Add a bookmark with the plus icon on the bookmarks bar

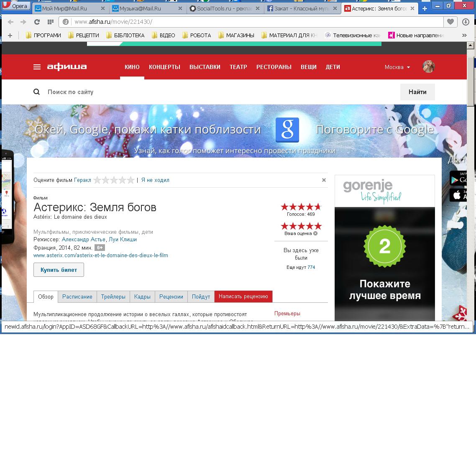[10, 36]
